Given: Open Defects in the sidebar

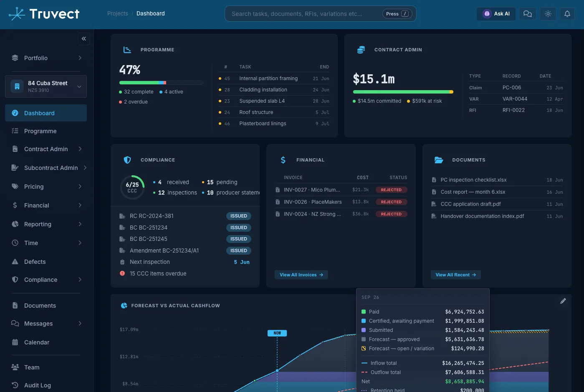Looking at the screenshot, I should tap(46, 262).
